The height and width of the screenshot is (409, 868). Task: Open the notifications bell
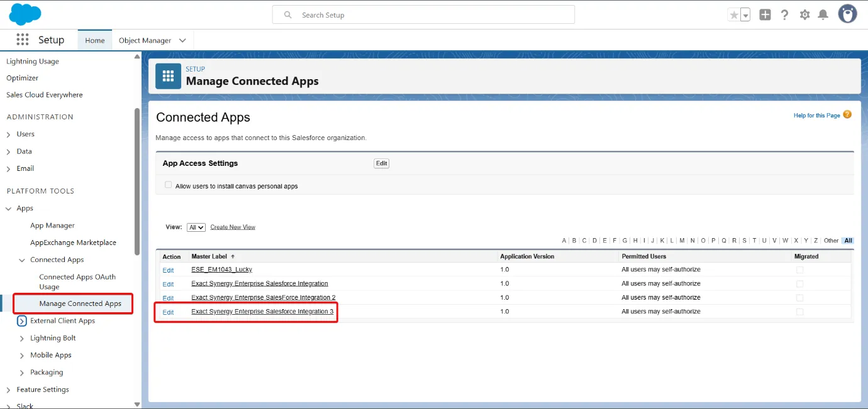823,14
